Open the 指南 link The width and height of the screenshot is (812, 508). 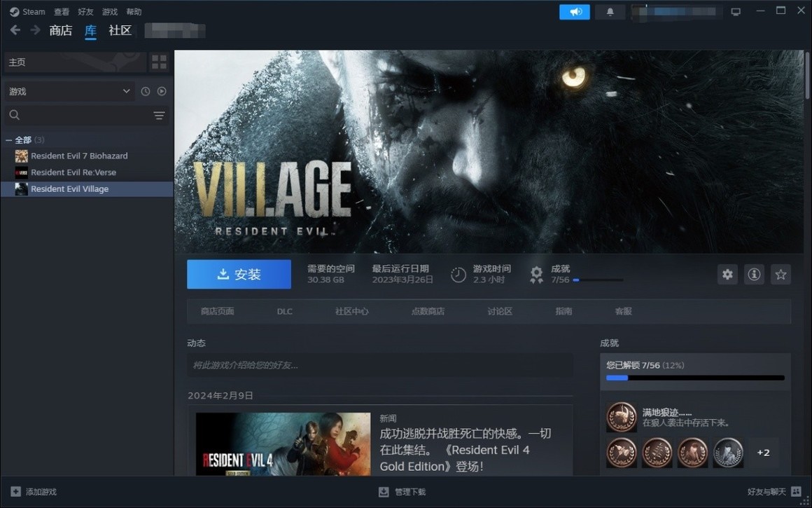coord(563,311)
